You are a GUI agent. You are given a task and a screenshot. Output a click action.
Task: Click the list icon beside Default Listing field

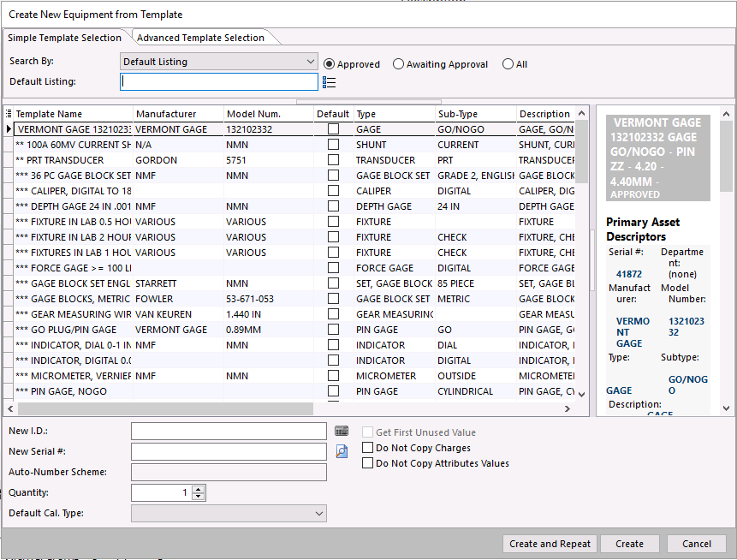pos(330,82)
